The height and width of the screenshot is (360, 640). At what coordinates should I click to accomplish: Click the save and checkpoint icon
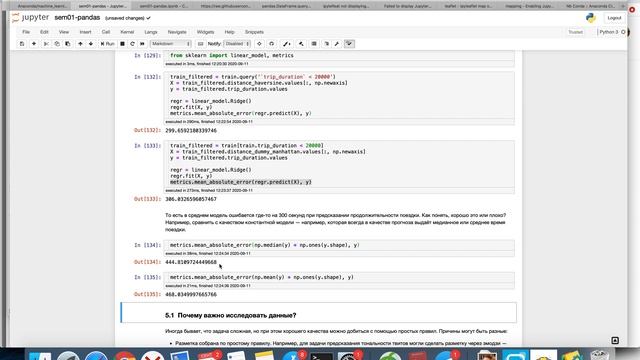(22, 44)
